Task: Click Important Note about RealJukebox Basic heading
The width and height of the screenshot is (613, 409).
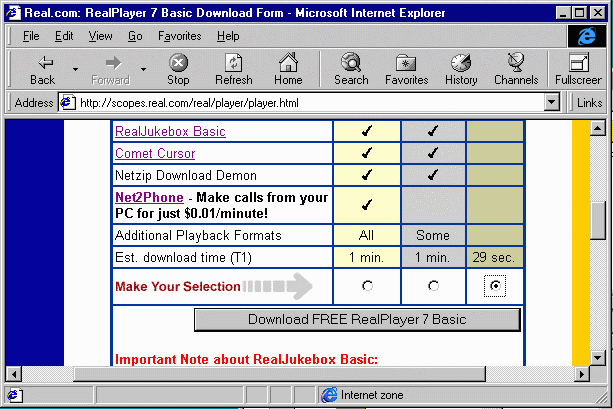Action: 246,359
